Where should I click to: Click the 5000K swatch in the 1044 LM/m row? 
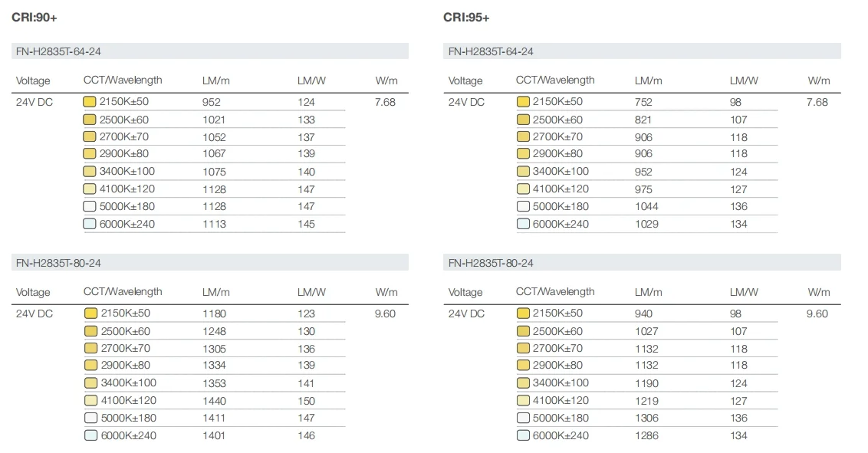tap(523, 206)
